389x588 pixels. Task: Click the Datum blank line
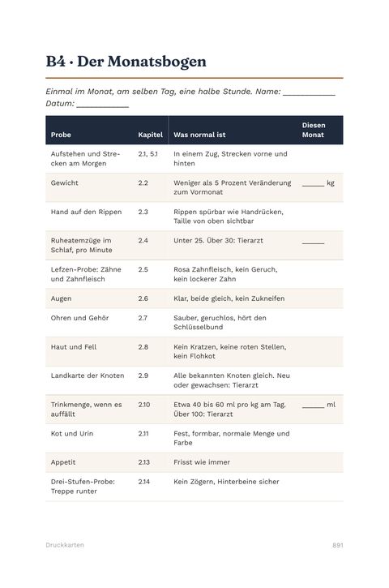(103, 106)
